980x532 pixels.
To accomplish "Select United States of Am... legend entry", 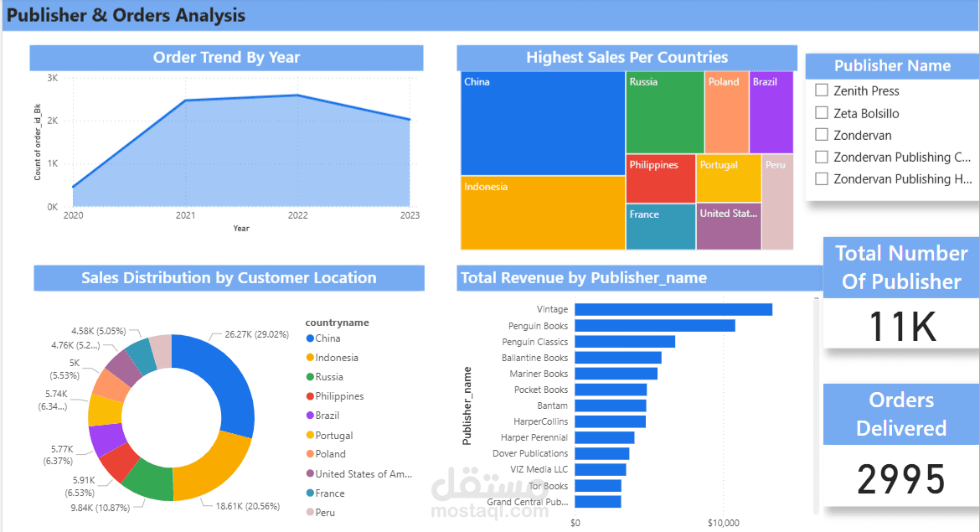I will tap(358, 474).
